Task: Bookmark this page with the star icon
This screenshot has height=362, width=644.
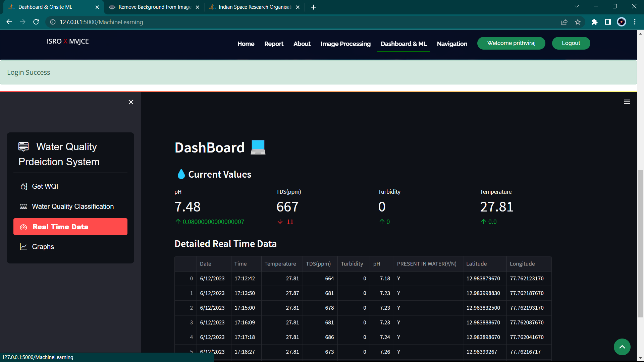Action: coord(578,22)
